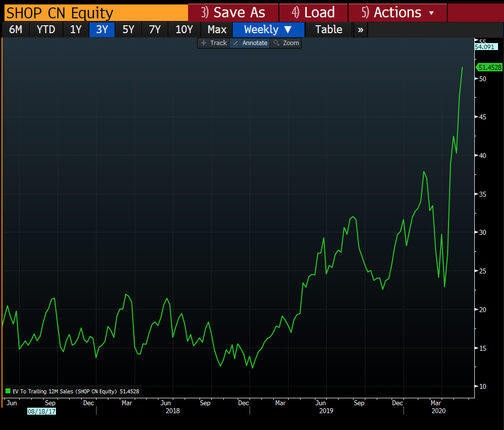The image size is (504, 430).
Task: Click the SHOP CN Equity security field
Action: [x=96, y=13]
